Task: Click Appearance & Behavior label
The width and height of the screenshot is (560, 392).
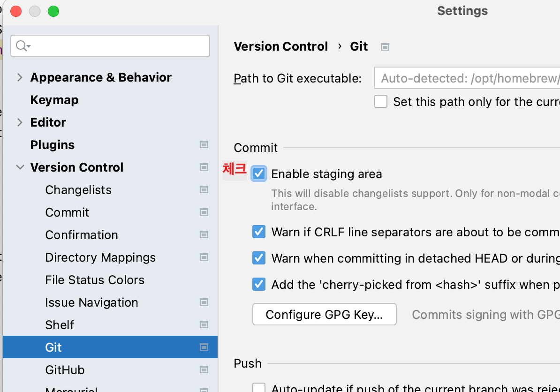Action: [x=101, y=77]
